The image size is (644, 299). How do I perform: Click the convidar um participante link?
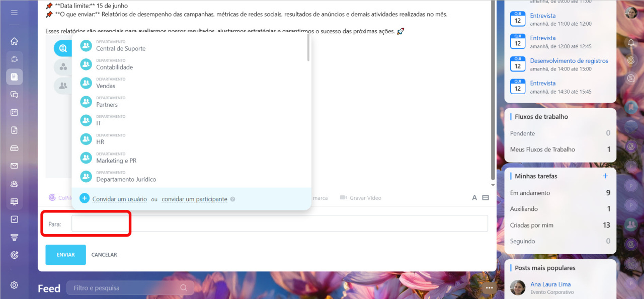[194, 199]
